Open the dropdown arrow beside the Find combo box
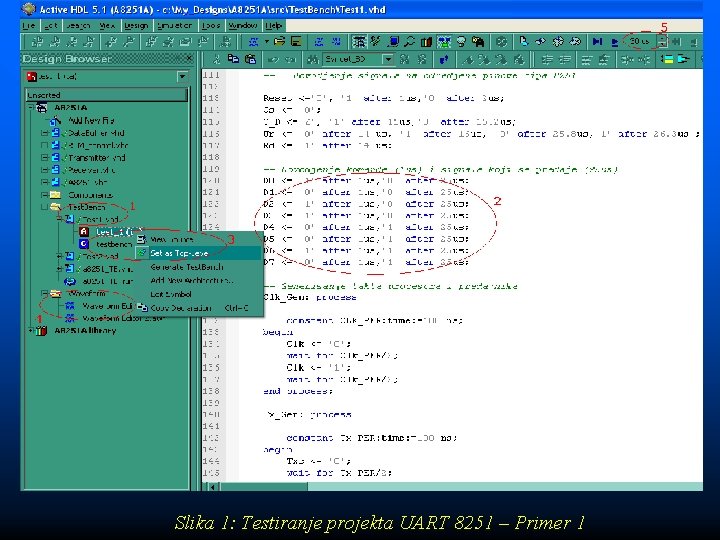This screenshot has width=720, height=540. coord(388,59)
